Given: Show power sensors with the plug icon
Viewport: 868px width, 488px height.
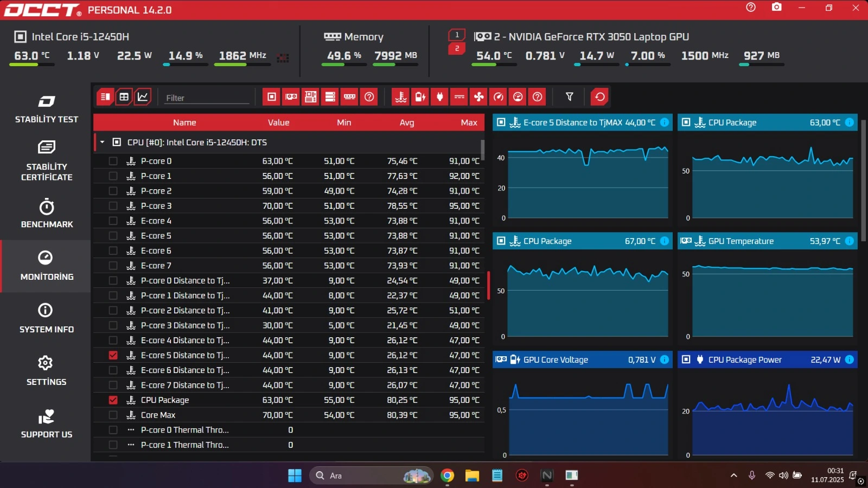Looking at the screenshot, I should (x=440, y=97).
